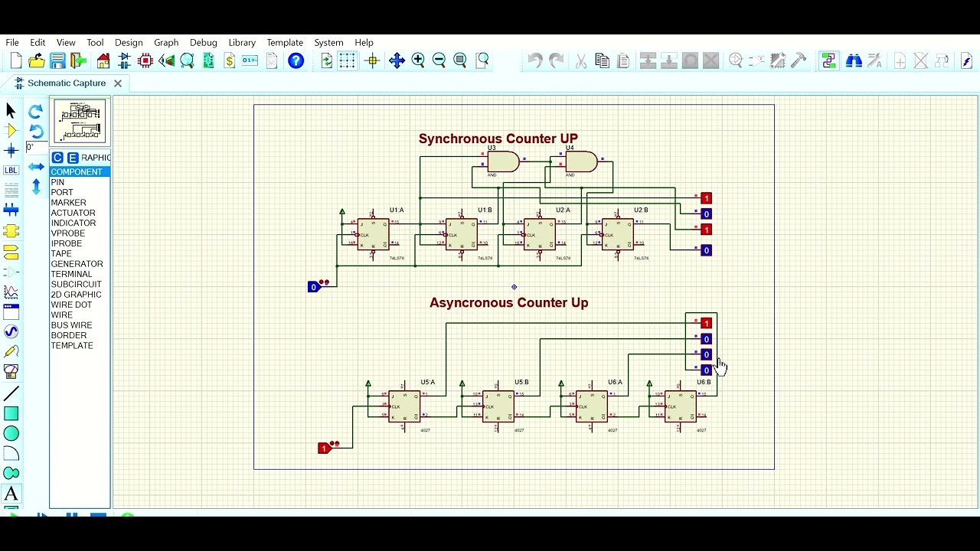980x551 pixels.
Task: Toggle asynchronous counter clock logic state 1
Action: pyautogui.click(x=323, y=448)
